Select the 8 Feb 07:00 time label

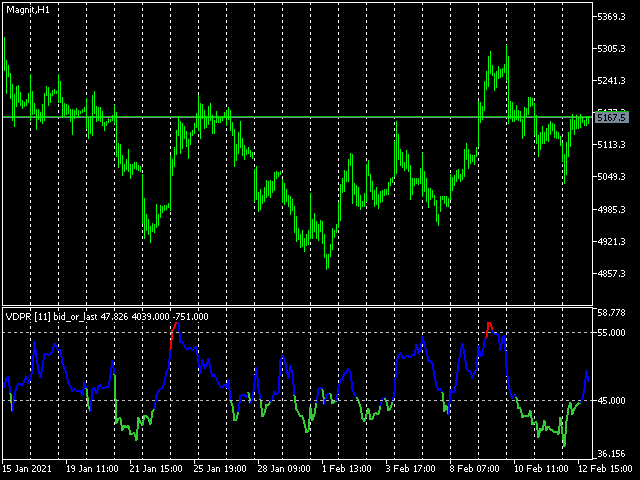(x=474, y=469)
